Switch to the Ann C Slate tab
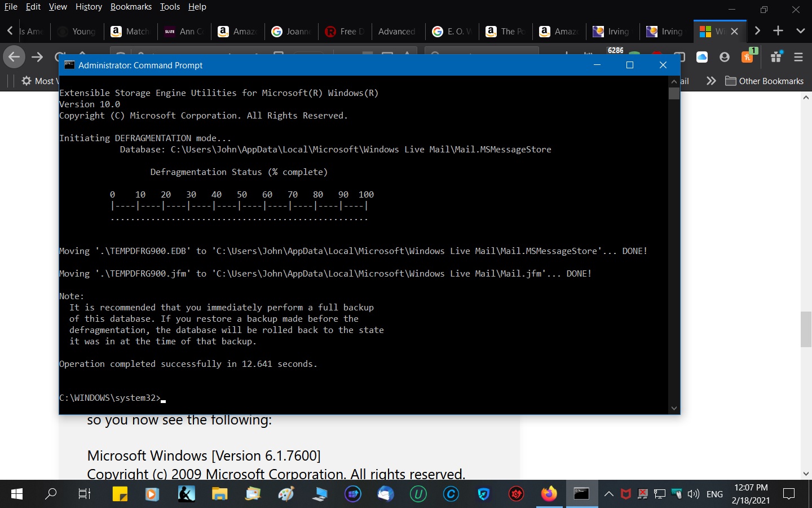The width and height of the screenshot is (812, 508). [184, 32]
